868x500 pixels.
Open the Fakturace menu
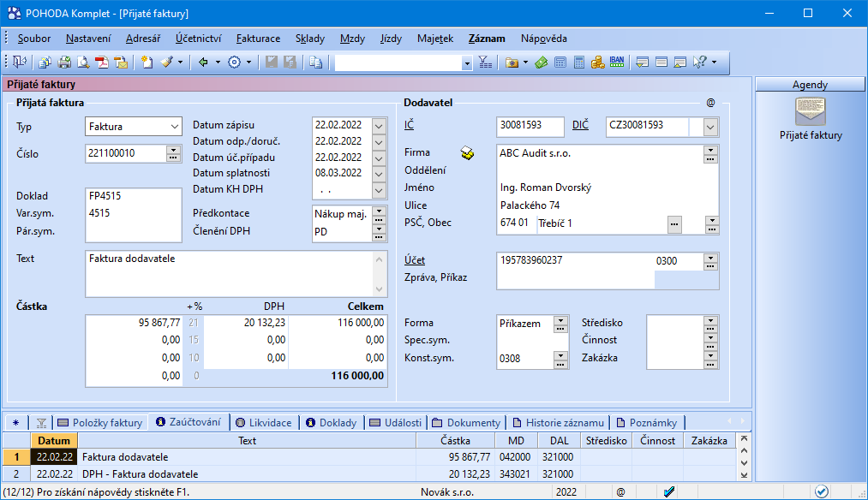pos(258,39)
